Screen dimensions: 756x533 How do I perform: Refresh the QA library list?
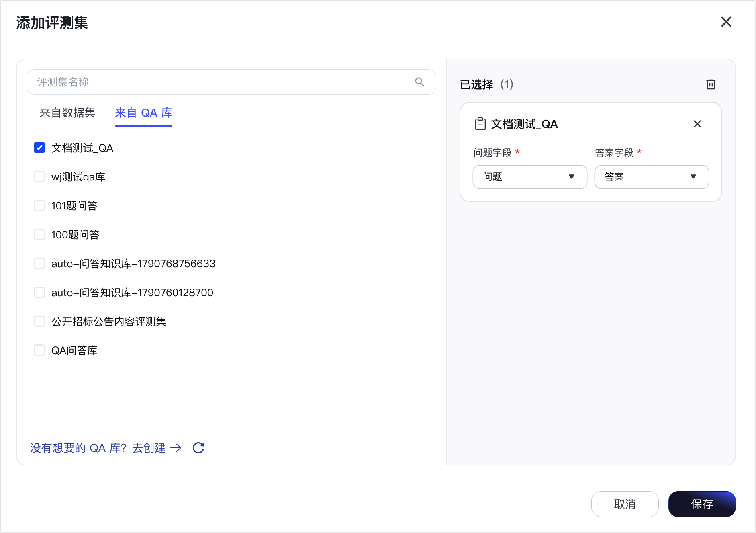pyautogui.click(x=198, y=448)
